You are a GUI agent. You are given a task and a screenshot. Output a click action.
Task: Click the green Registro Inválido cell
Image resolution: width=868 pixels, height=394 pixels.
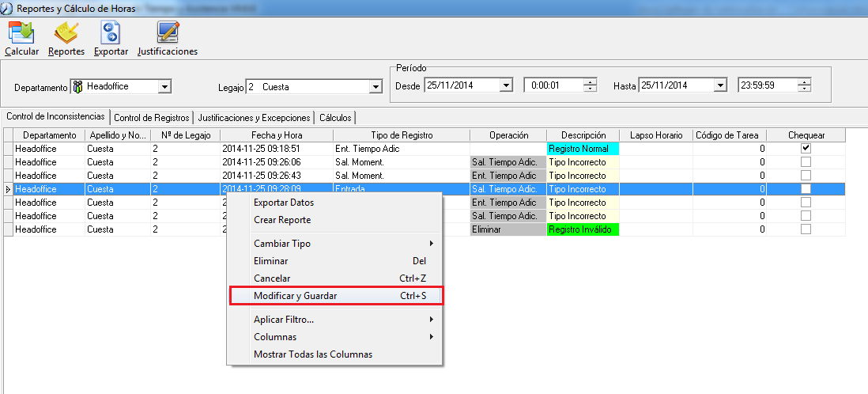(583, 229)
